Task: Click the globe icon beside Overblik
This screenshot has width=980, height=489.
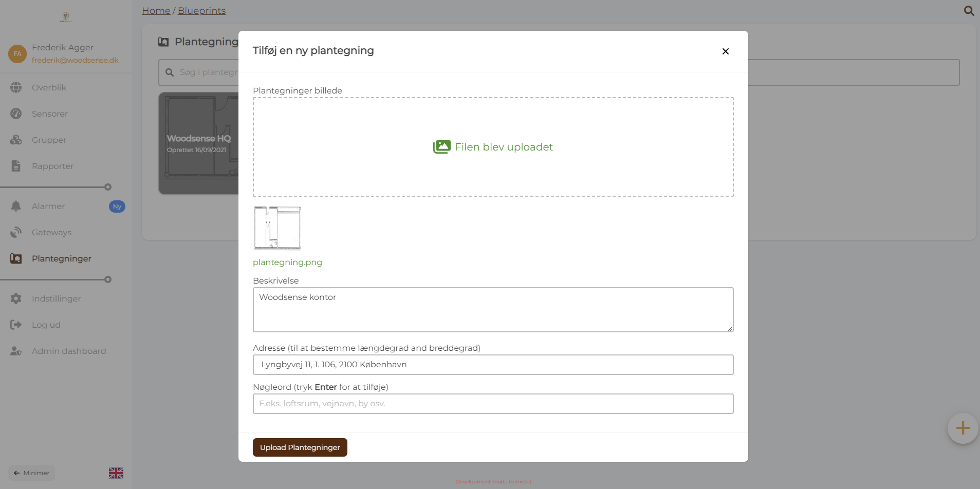Action: [x=16, y=87]
